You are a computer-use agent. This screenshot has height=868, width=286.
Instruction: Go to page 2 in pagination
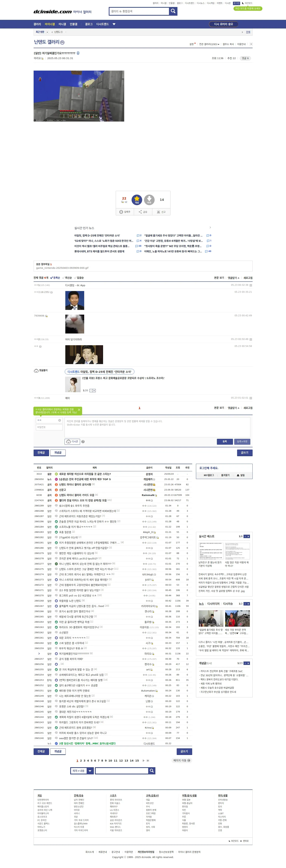[81, 760]
